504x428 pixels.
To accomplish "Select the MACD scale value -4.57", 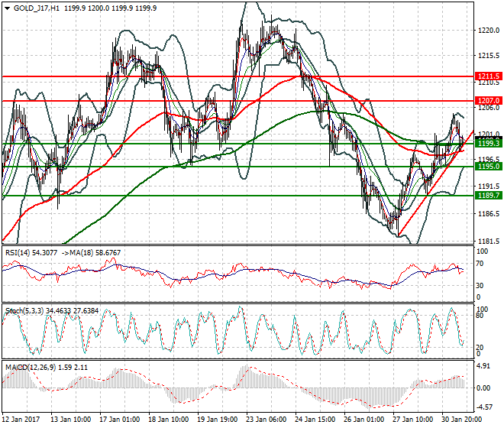I will coord(483,407).
